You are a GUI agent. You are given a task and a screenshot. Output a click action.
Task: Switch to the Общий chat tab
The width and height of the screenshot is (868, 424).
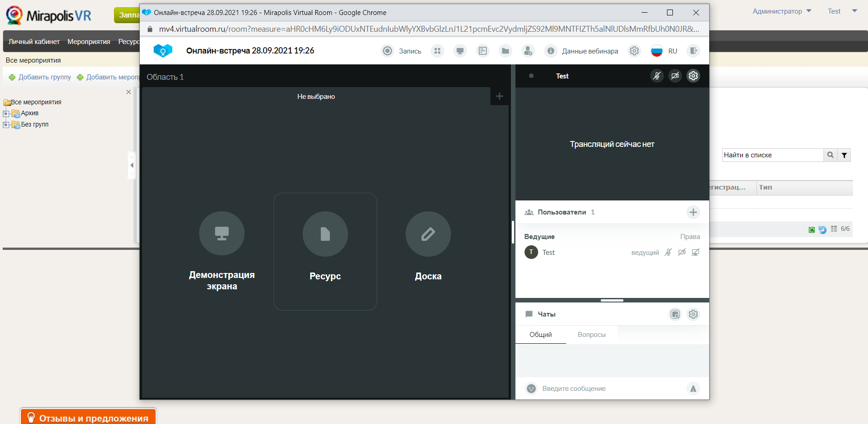(541, 335)
